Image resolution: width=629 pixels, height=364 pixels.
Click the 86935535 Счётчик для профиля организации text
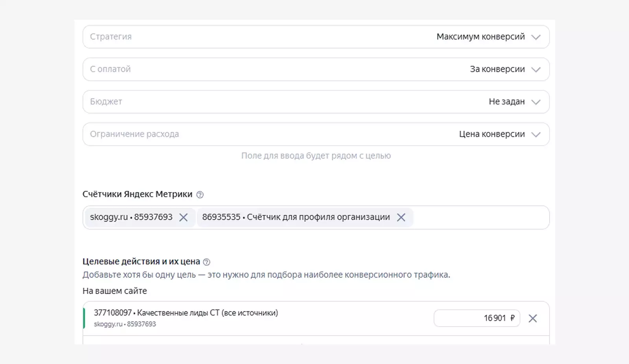296,217
